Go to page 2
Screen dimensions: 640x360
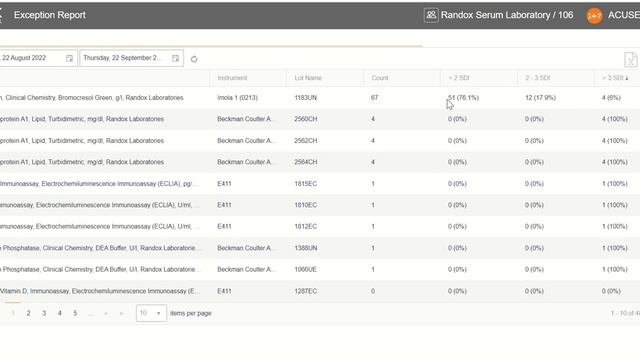click(x=28, y=313)
